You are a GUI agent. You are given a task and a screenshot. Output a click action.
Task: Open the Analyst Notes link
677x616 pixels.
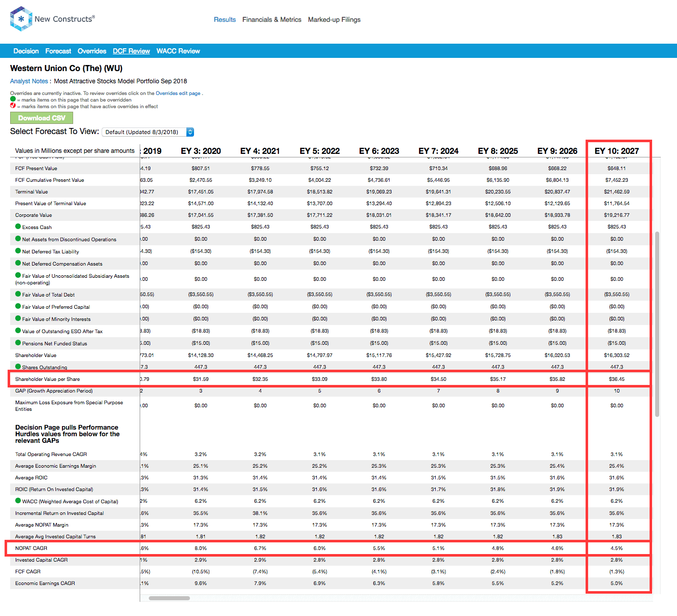pos(29,81)
